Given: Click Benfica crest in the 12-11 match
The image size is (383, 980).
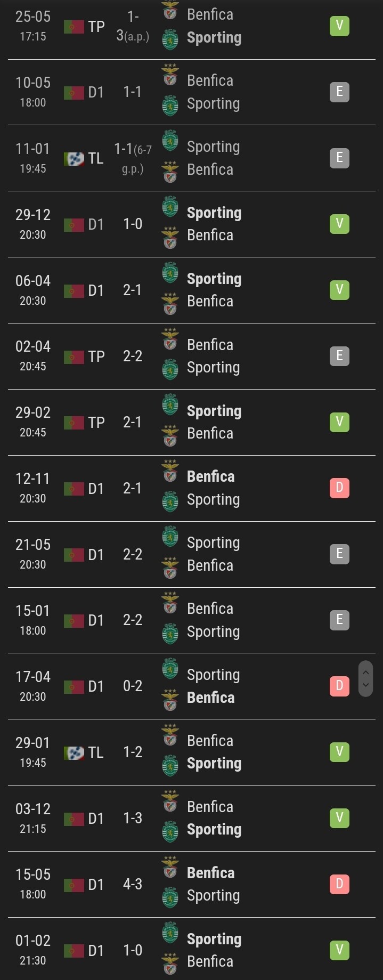Looking at the screenshot, I should tap(170, 471).
